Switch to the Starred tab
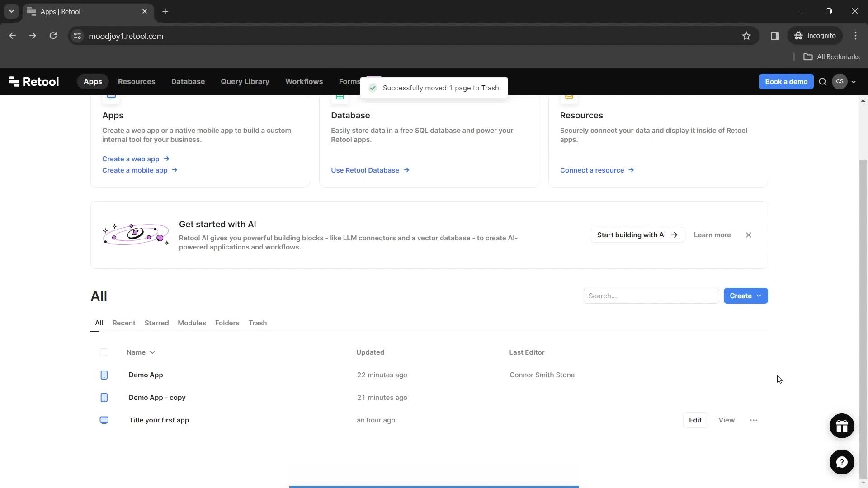Viewport: 868px width, 488px height. (x=156, y=323)
